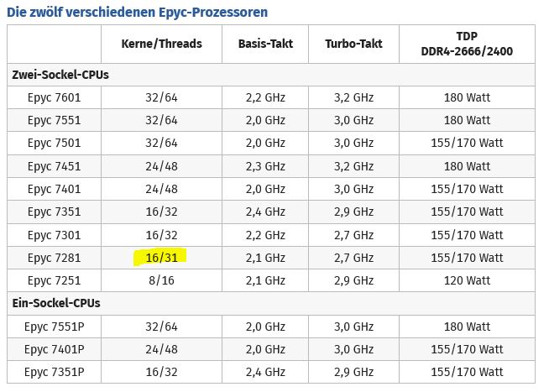The width and height of the screenshot is (549, 392).
Task: Click the table title 'Die zwölf verschiedenen Epyc-Prozessoren'
Action: click(138, 13)
